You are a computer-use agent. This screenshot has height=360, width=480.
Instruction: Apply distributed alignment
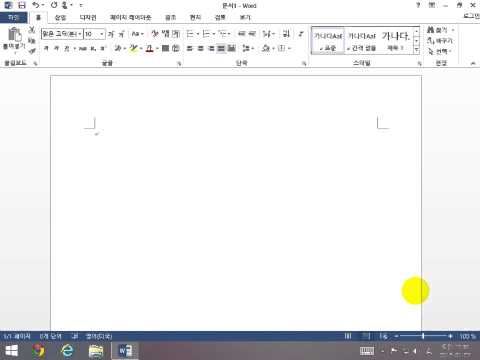tap(231, 48)
